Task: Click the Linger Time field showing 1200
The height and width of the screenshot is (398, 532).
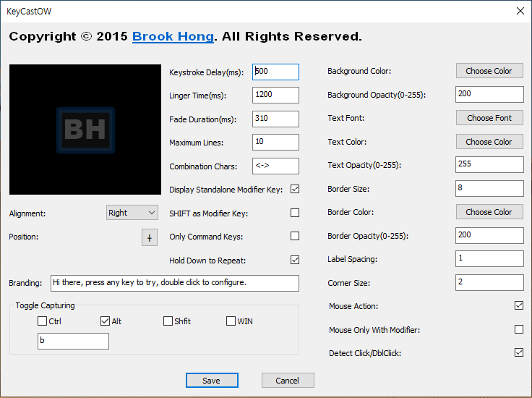Action: (x=275, y=95)
